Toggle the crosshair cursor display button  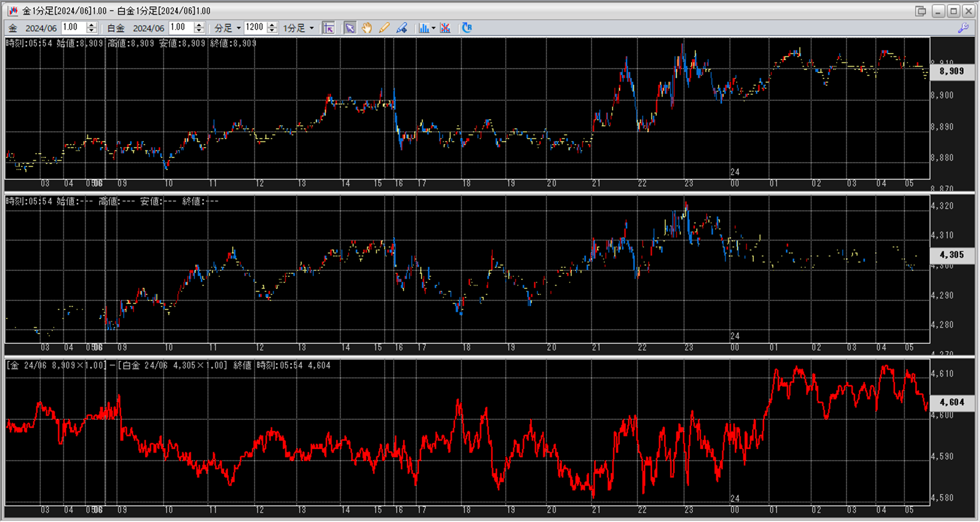click(329, 28)
